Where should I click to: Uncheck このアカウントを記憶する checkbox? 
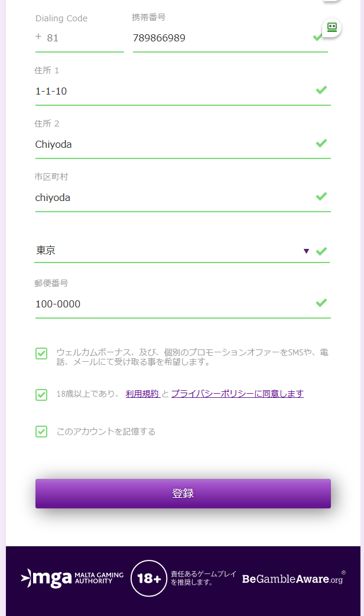pos(41,432)
